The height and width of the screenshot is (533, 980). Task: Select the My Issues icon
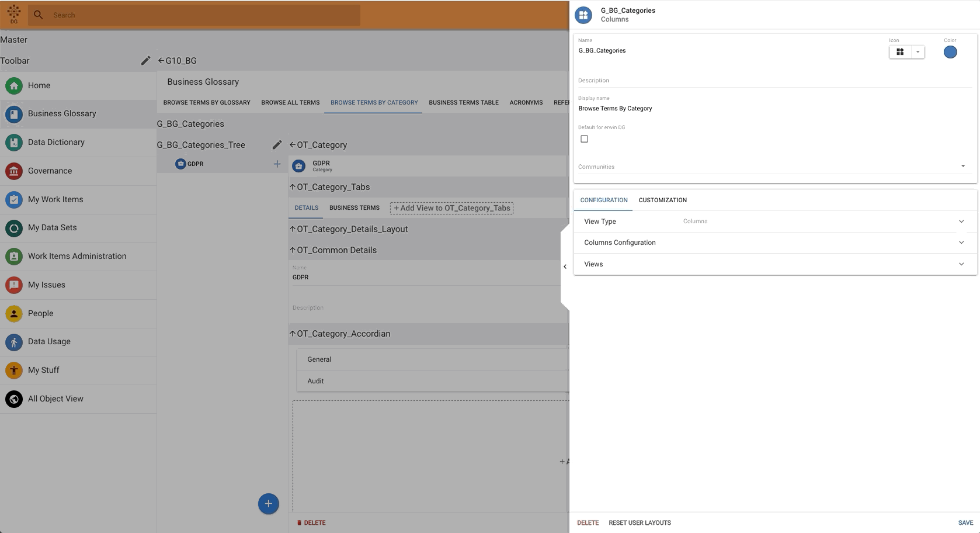coord(14,285)
